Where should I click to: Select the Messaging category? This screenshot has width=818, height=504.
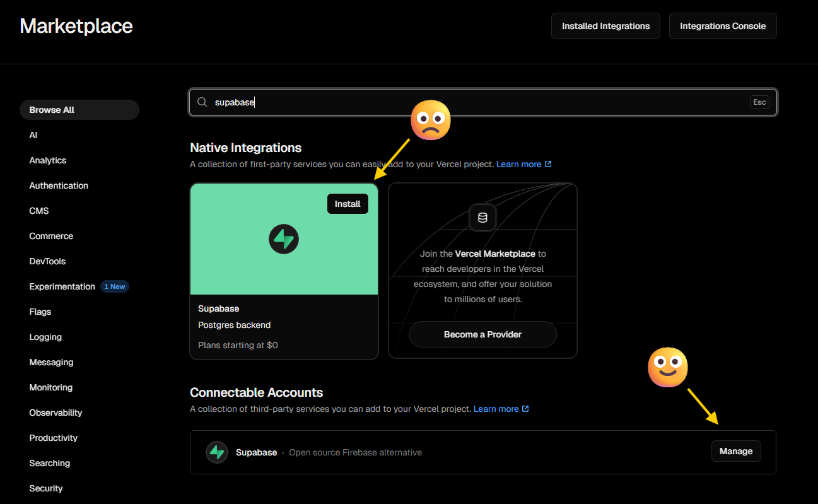(51, 362)
